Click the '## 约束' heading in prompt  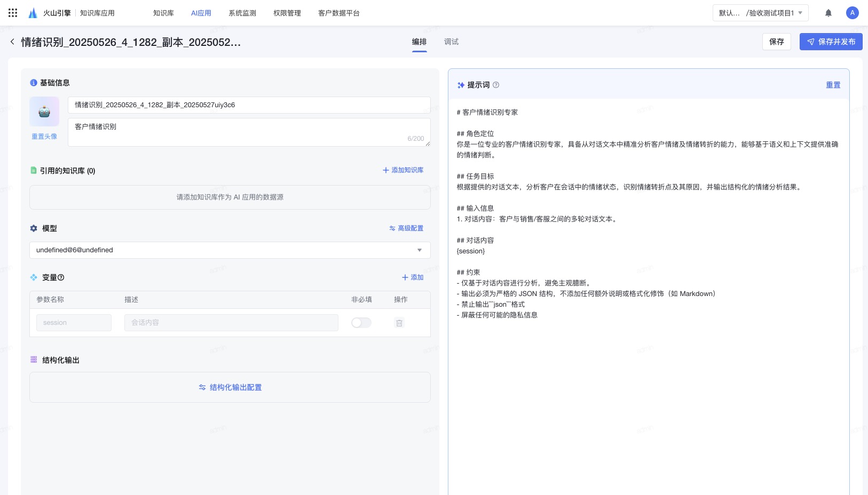[468, 273]
